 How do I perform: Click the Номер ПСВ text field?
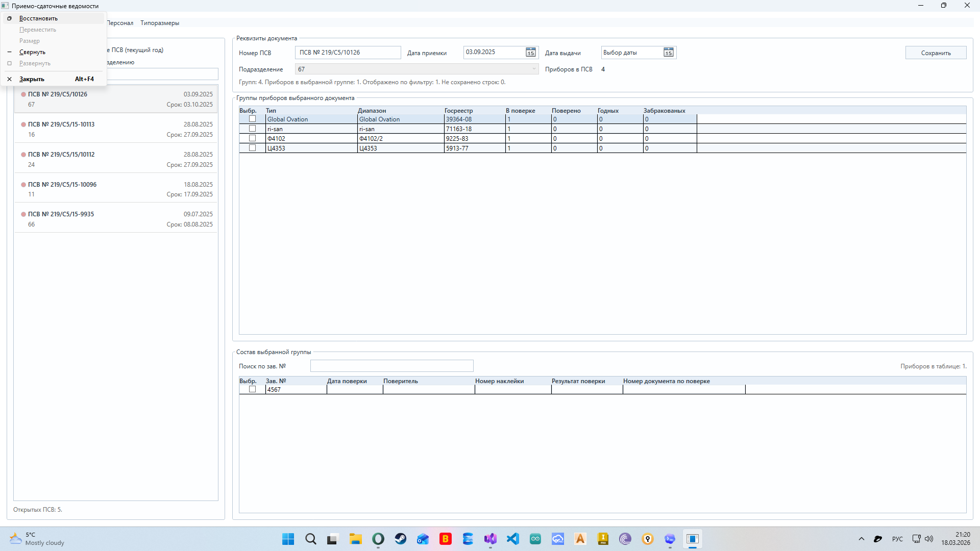point(348,53)
